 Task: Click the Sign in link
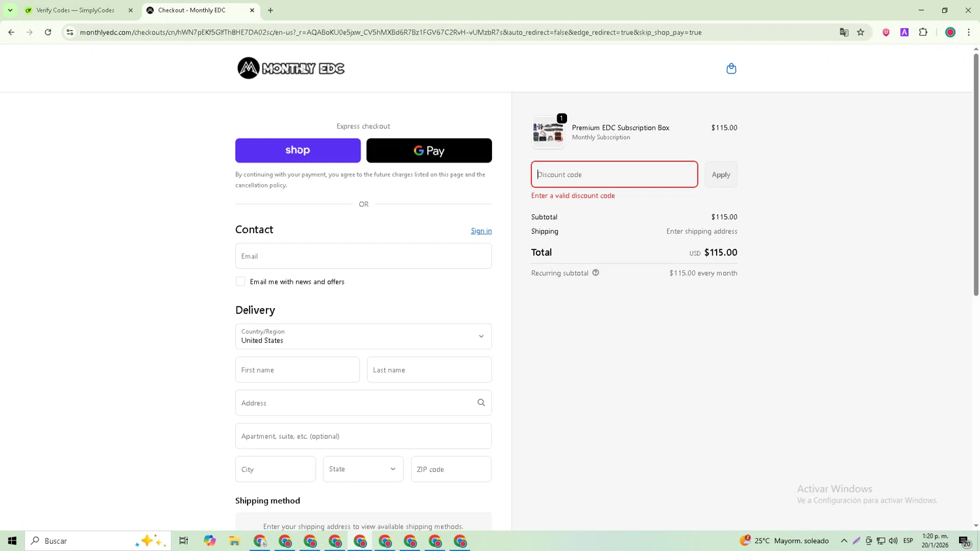pyautogui.click(x=482, y=230)
